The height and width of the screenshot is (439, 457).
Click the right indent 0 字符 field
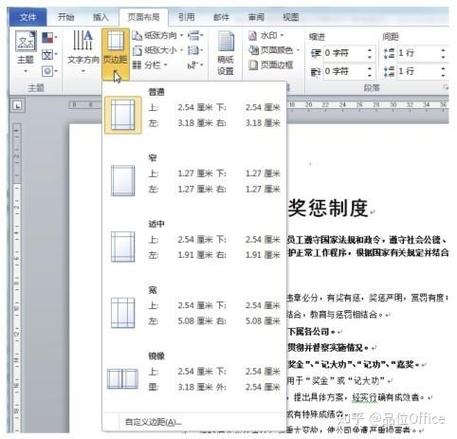click(x=344, y=71)
